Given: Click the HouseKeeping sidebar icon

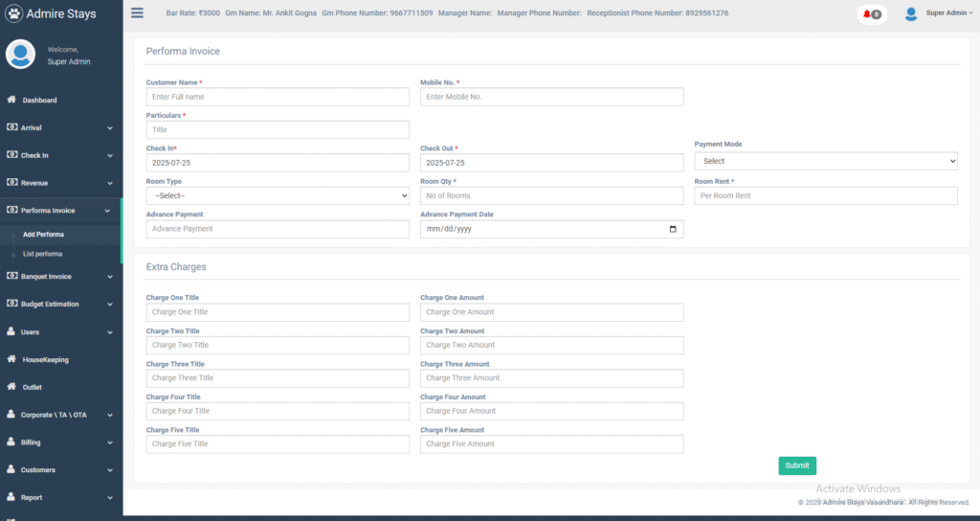Looking at the screenshot, I should pyautogui.click(x=11, y=359).
